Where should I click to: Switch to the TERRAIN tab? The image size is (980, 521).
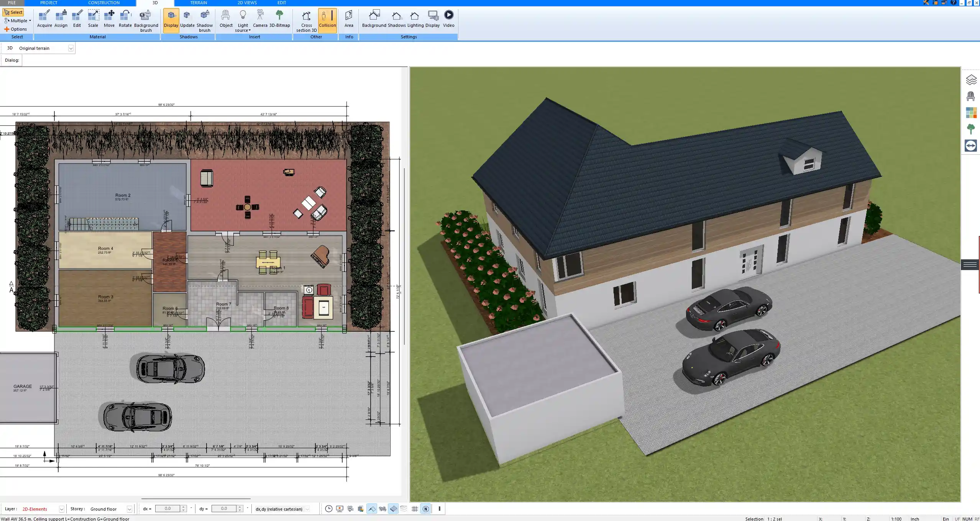(199, 3)
